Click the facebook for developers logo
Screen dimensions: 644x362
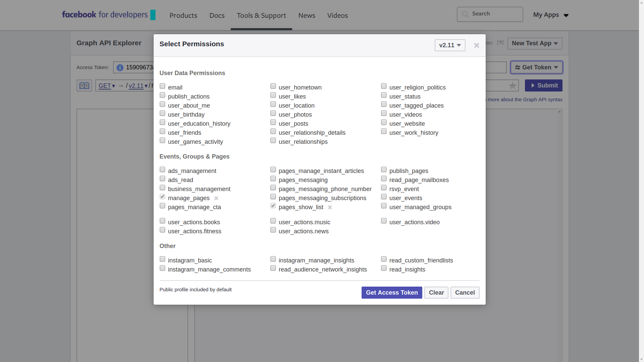109,15
